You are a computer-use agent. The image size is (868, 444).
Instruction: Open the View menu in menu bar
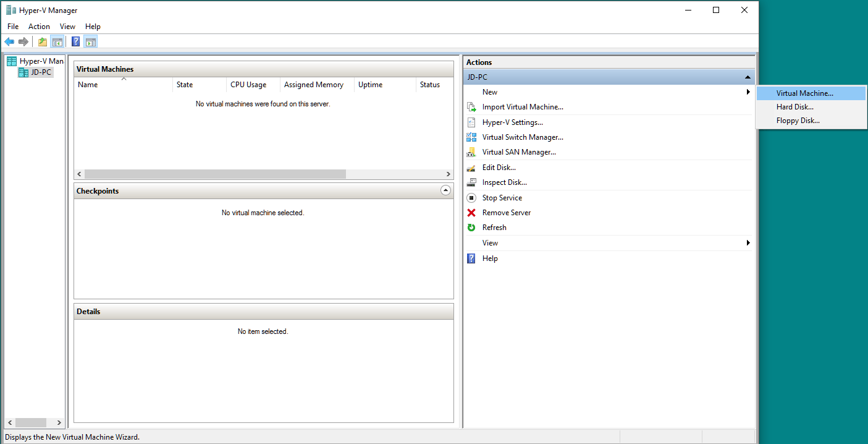coord(67,27)
